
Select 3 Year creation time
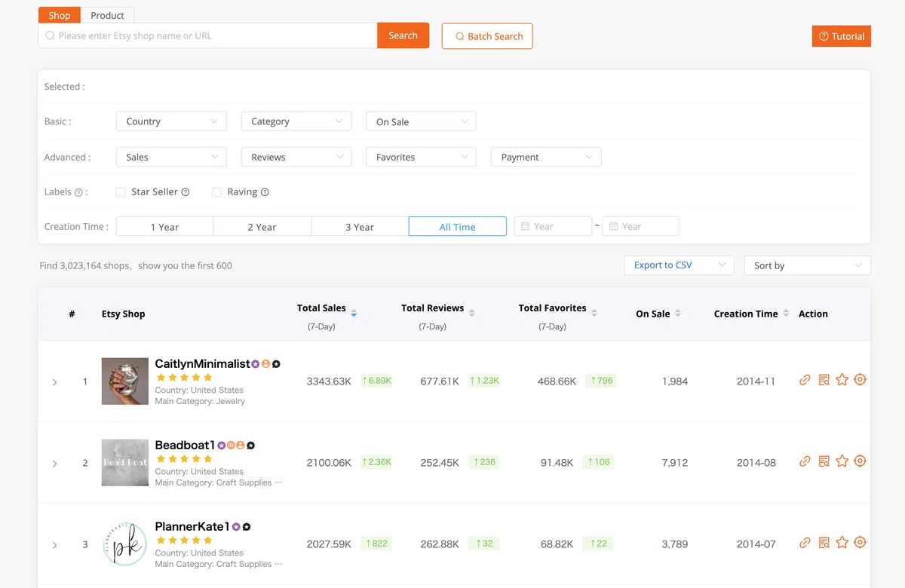coord(360,227)
